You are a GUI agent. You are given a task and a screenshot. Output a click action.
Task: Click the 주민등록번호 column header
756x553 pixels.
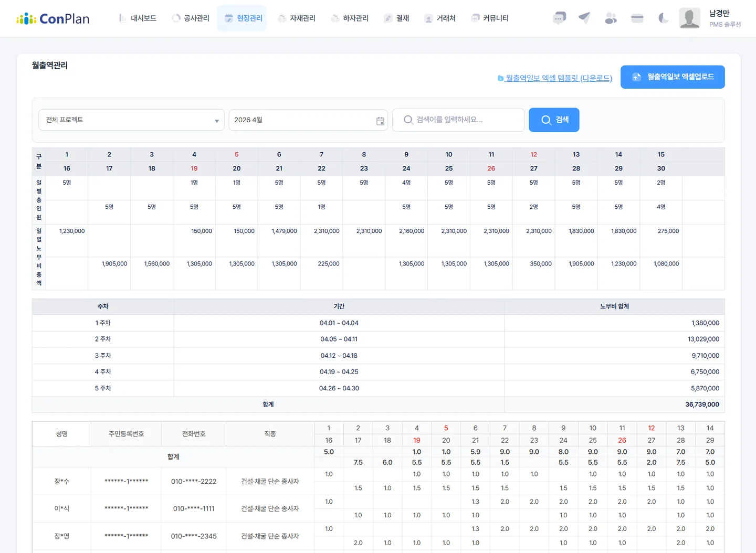click(126, 434)
